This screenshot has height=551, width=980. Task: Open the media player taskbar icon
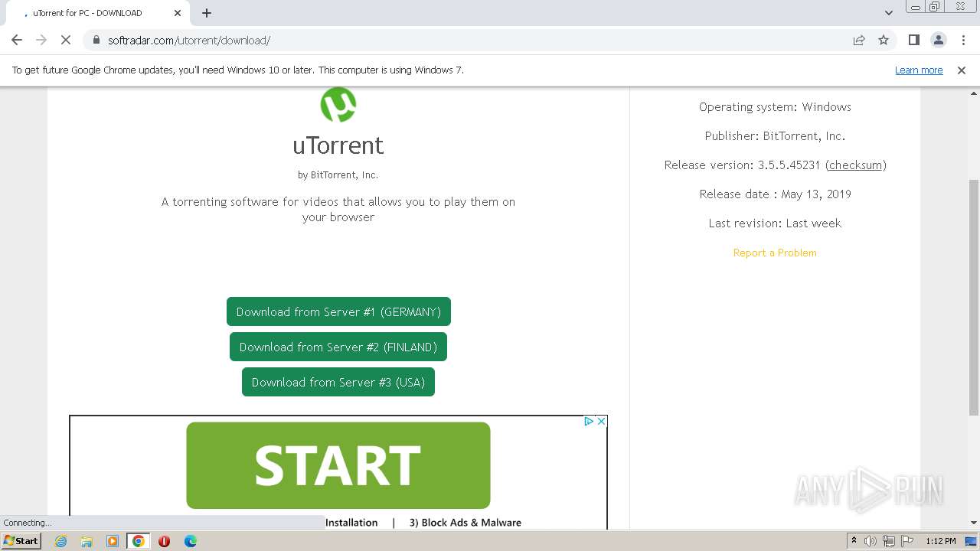pos(113,541)
